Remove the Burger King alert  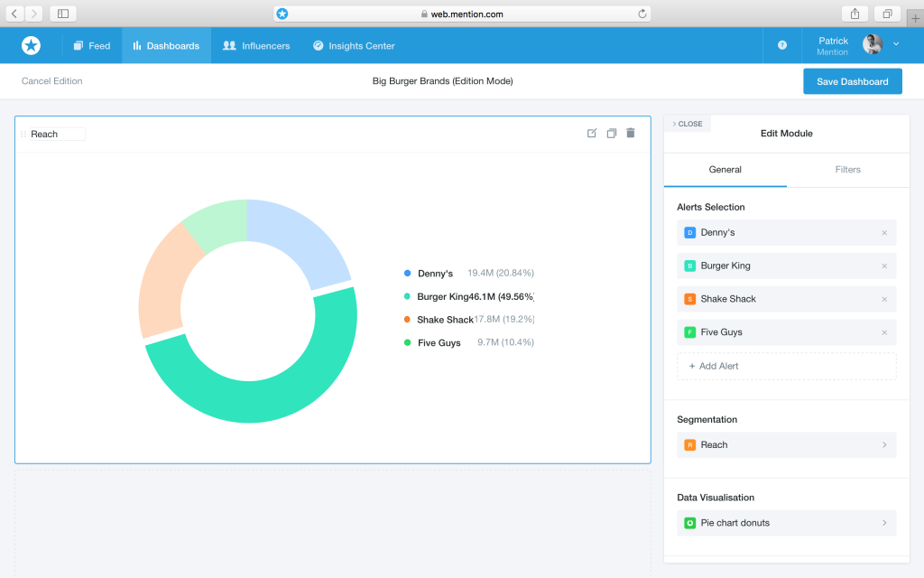(x=884, y=266)
